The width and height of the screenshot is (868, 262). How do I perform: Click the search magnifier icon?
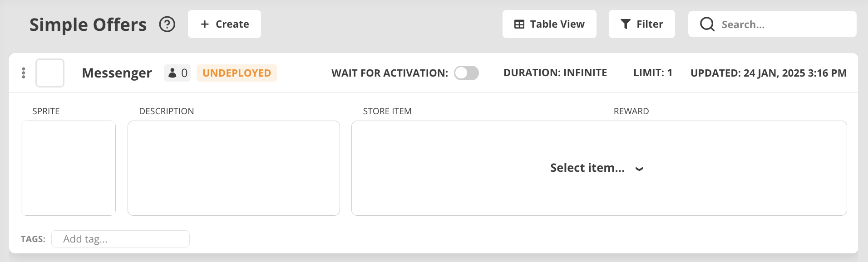coord(707,24)
